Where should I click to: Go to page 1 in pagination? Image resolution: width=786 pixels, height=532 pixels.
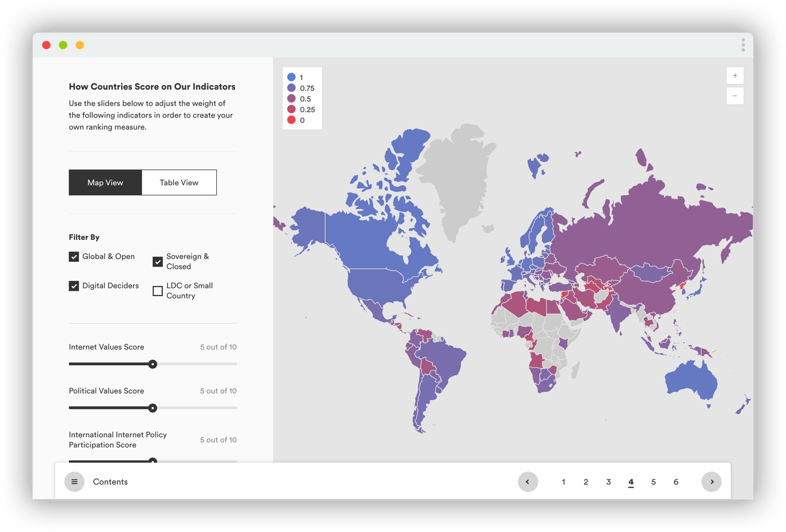[x=563, y=482]
